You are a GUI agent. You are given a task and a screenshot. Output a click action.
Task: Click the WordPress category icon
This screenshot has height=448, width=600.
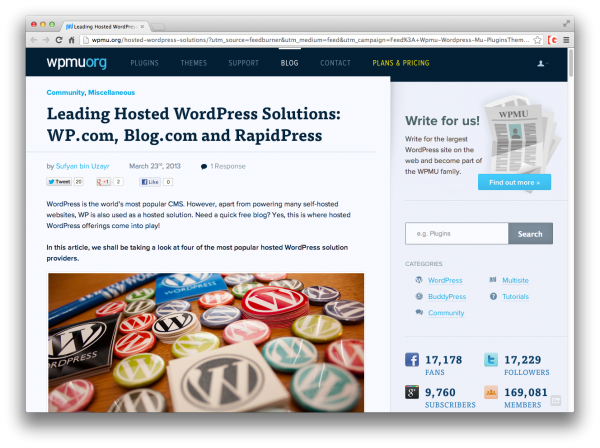tap(419, 280)
